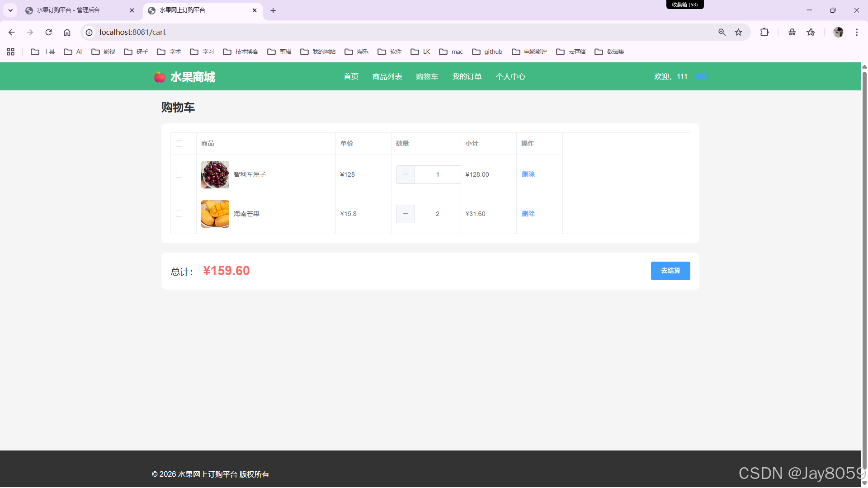Go to 我的订单 in navigation

467,76
